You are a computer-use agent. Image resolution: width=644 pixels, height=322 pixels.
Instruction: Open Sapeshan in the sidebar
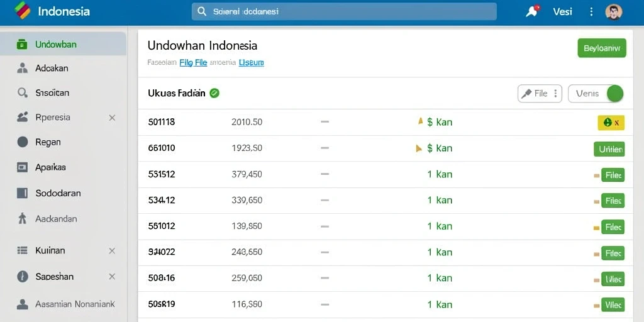point(55,277)
